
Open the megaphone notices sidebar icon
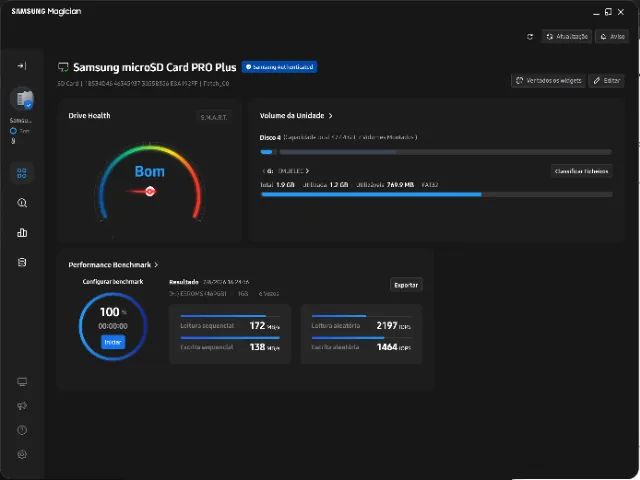coord(22,406)
